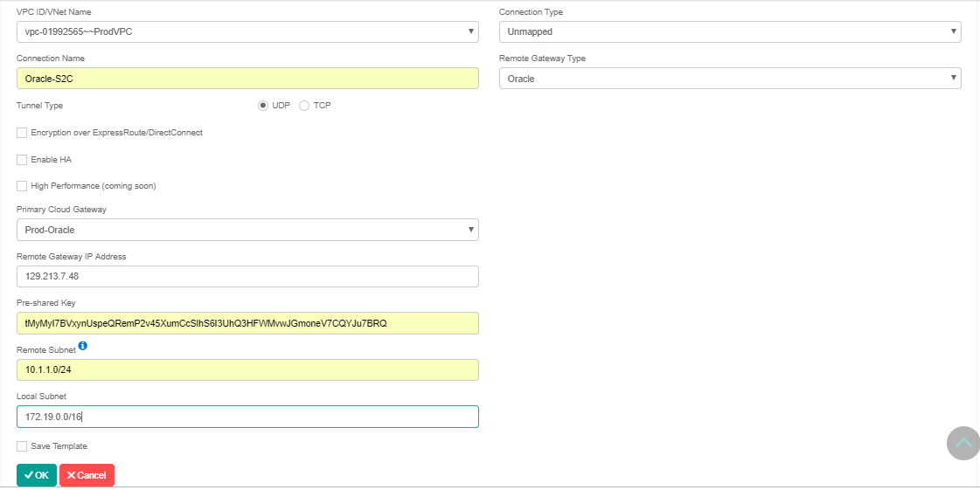
Task: Enable the Save Template checkbox
Action: (22, 446)
